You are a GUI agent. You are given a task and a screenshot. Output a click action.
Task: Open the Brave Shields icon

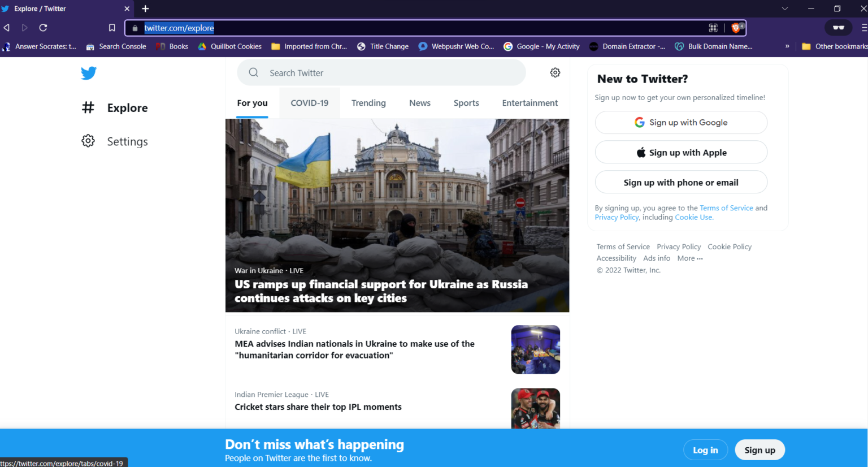point(737,27)
